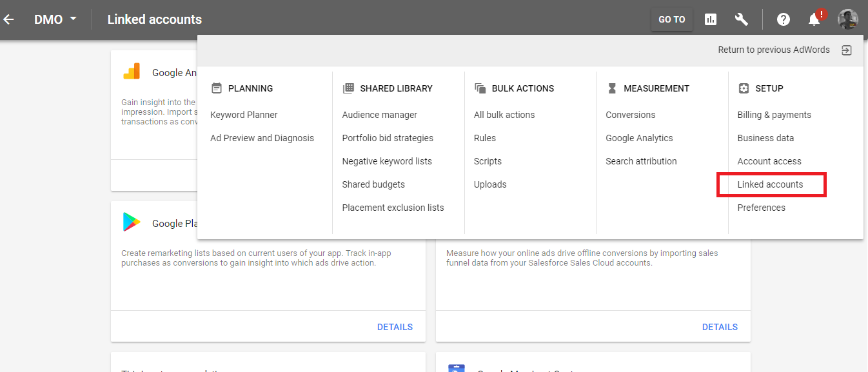Viewport: 868px width, 372px height.
Task: Click the Measurement hourglass icon
Action: [612, 88]
